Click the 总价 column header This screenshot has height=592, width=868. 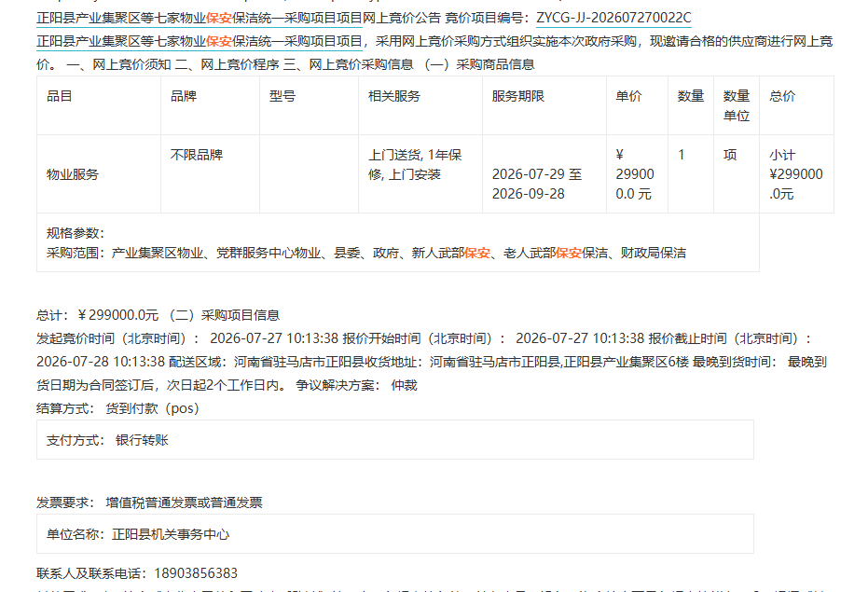[796, 105]
